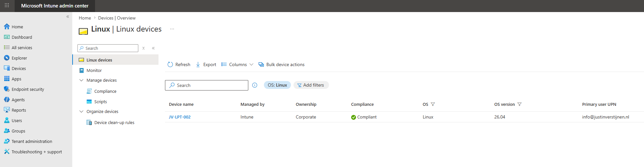This screenshot has height=167, width=644.
Task: Click the search info icon
Action: pyautogui.click(x=255, y=85)
